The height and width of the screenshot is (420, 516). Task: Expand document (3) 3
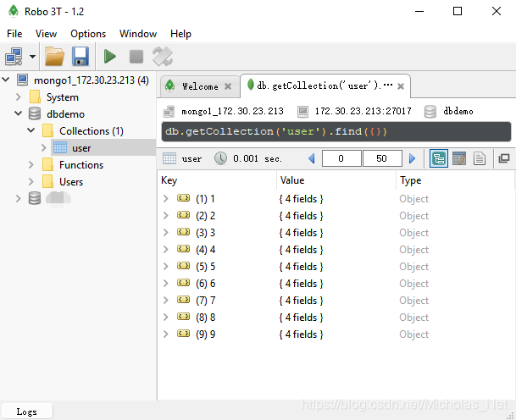[x=166, y=232]
